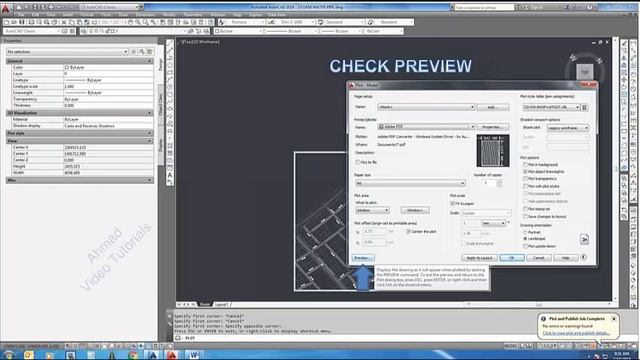
Task: Enable Plot upside-down checkbox
Action: pyautogui.click(x=526, y=246)
